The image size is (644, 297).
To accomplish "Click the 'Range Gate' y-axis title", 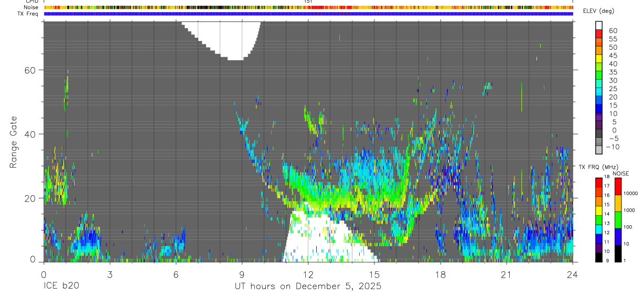I will (x=14, y=142).
